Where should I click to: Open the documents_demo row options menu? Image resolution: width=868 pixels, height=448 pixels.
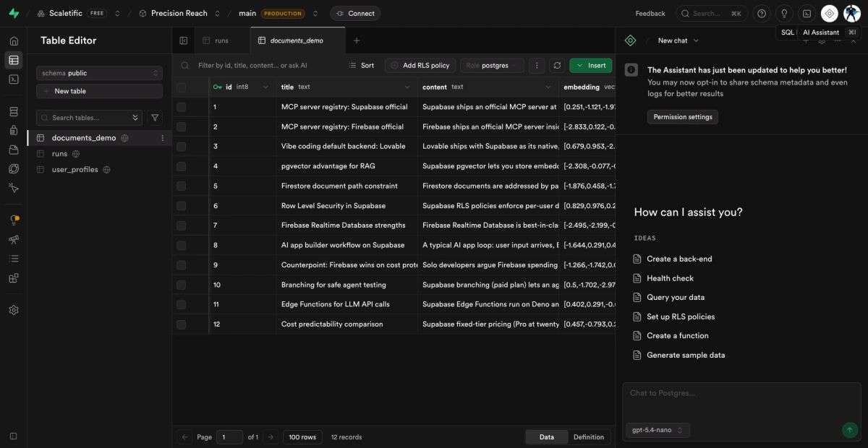162,137
